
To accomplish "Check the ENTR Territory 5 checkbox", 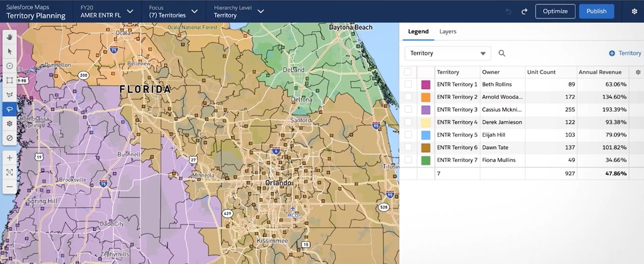I will (x=408, y=135).
